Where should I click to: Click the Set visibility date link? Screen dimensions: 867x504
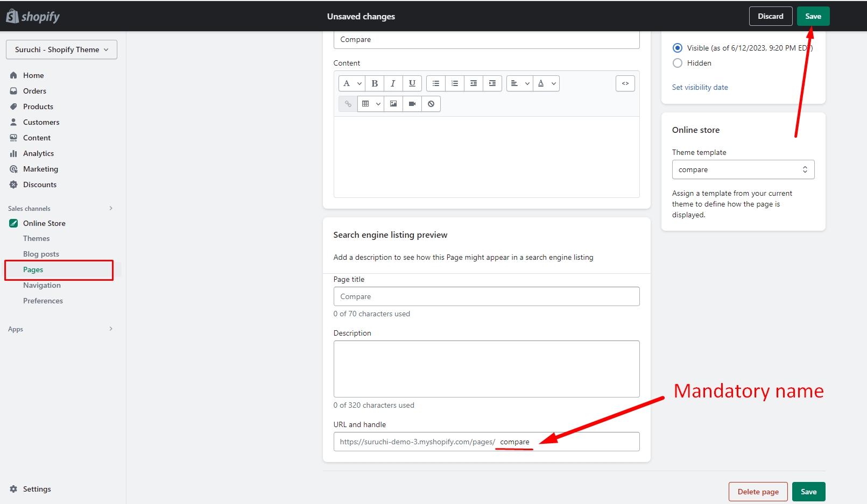[x=700, y=87]
